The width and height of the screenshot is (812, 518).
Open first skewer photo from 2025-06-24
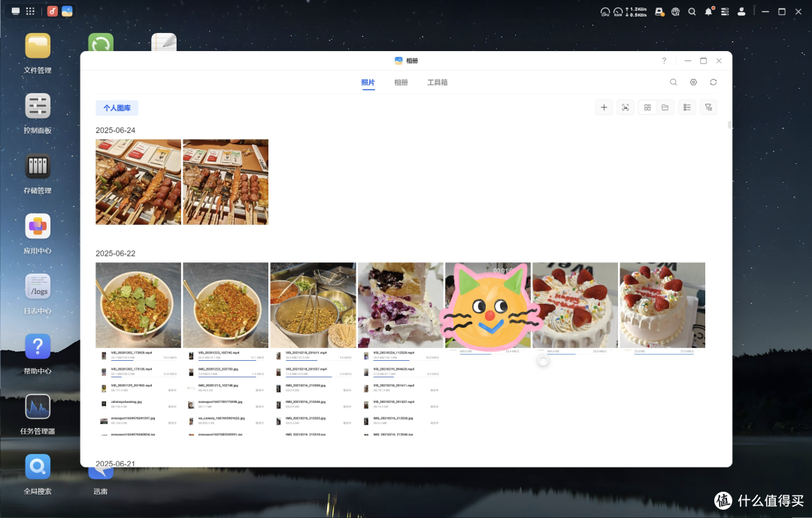[138, 182]
